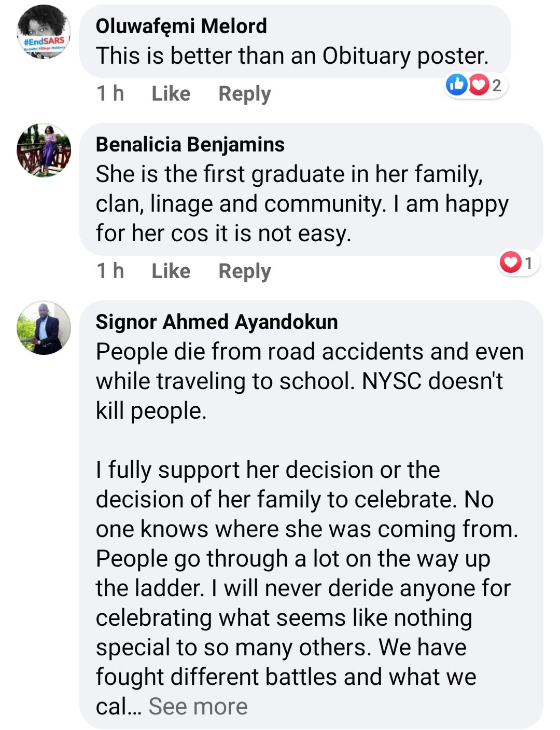Open Benalicia Benjamins' profile picture

point(44,150)
